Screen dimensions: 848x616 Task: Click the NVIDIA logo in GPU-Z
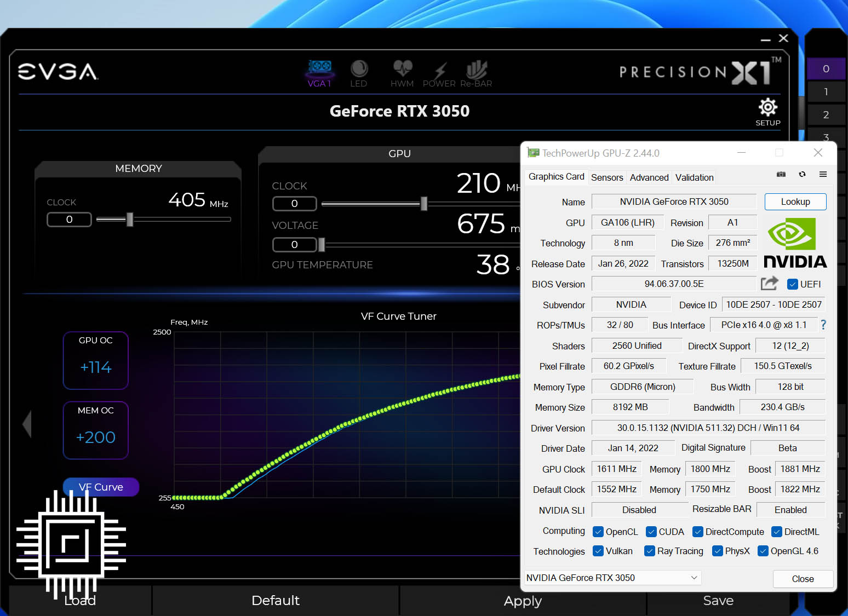tap(795, 243)
